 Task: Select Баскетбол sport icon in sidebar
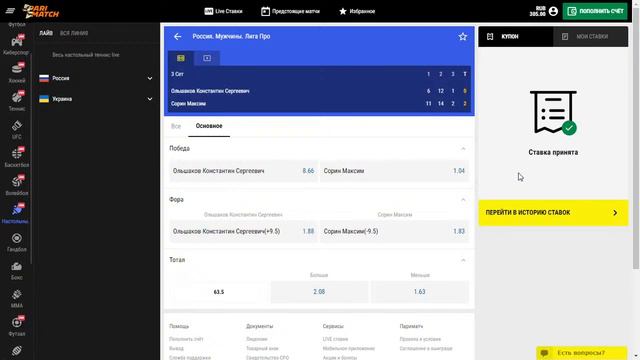[16, 157]
